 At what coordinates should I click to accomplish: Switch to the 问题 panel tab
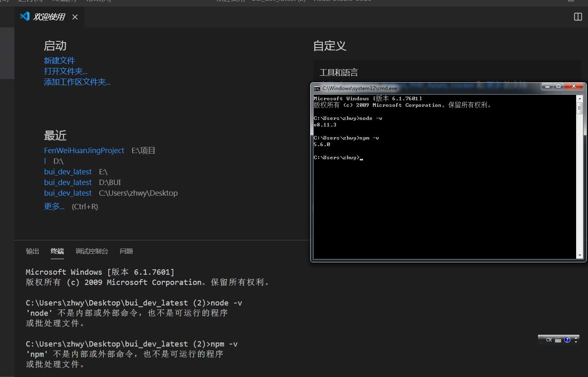coord(126,251)
